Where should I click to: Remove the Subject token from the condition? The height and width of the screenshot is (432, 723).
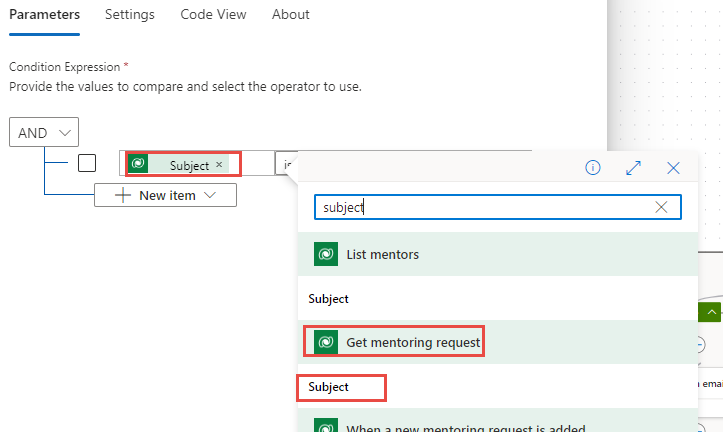pos(219,165)
